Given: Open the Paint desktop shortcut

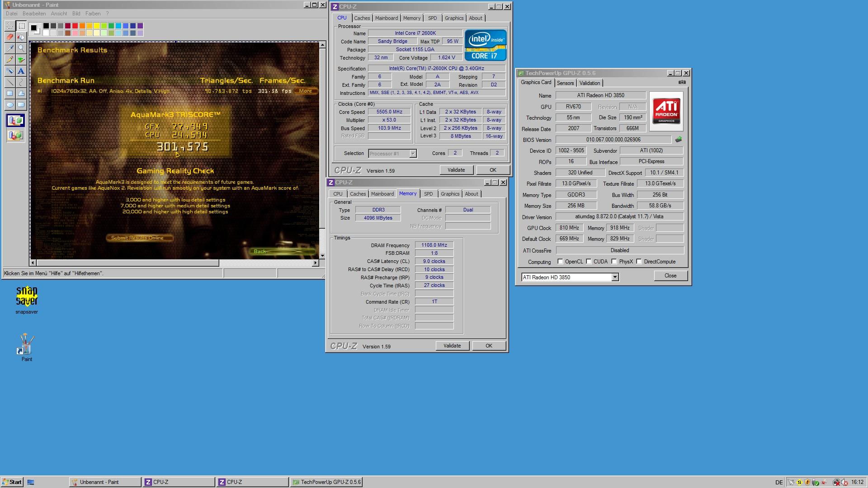Looking at the screenshot, I should pyautogui.click(x=27, y=347).
